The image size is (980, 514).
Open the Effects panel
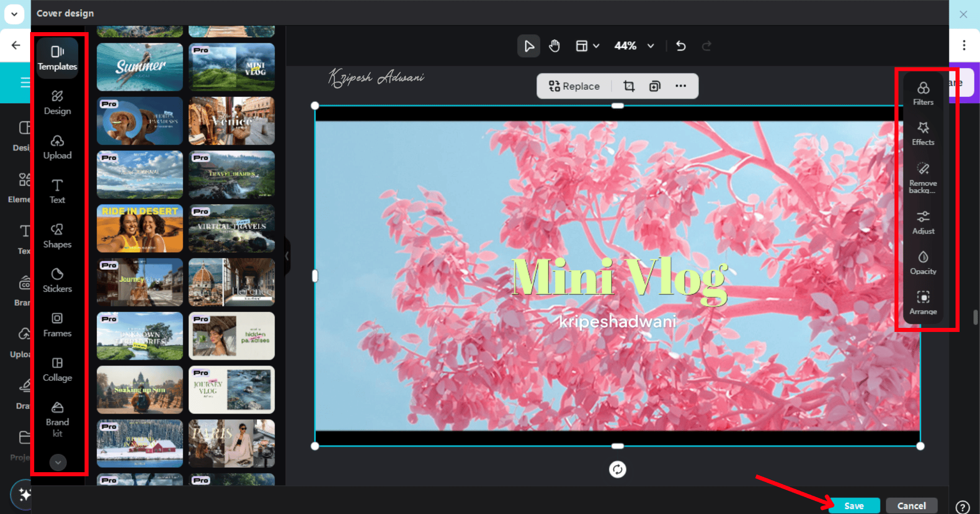923,134
